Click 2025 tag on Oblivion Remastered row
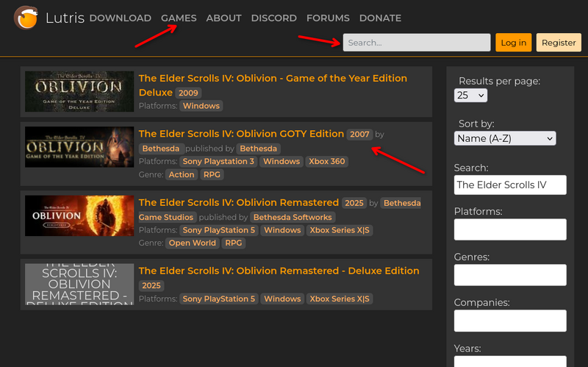 [354, 203]
